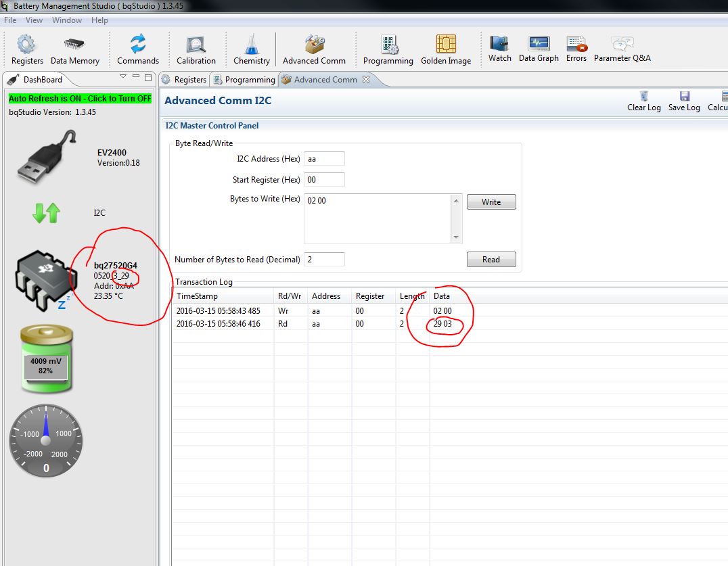Launch the Commands tool
This screenshot has width=728, height=566.
pyautogui.click(x=138, y=49)
